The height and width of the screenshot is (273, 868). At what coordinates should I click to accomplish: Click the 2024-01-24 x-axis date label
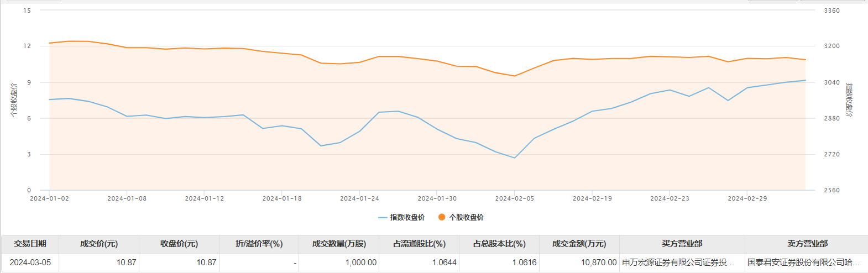pyautogui.click(x=359, y=198)
